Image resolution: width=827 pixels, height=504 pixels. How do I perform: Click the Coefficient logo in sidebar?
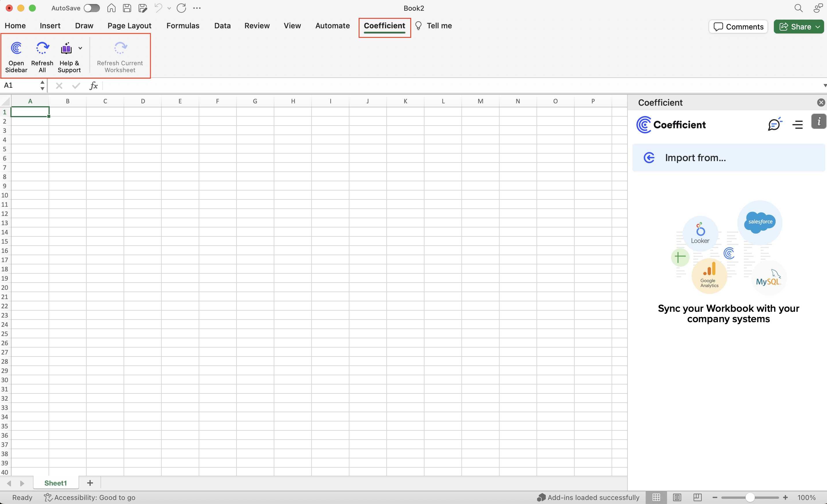[x=671, y=125]
